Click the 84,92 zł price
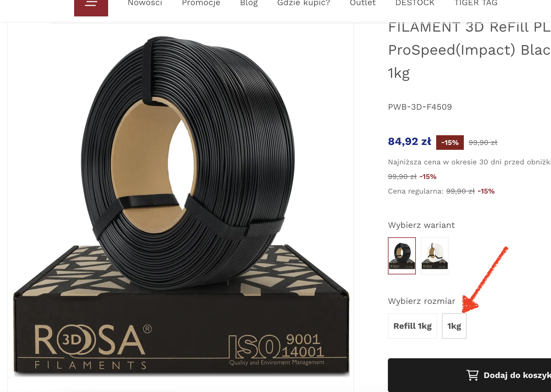 click(x=409, y=142)
